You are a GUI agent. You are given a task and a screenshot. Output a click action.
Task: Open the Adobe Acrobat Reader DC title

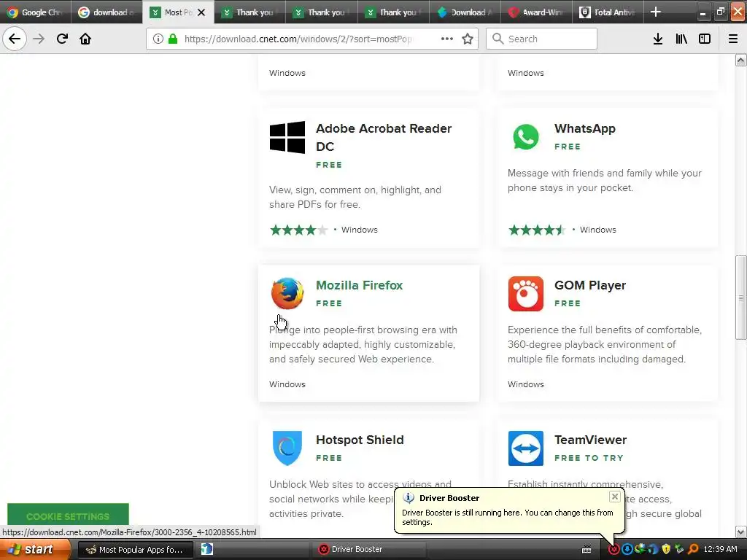click(384, 138)
